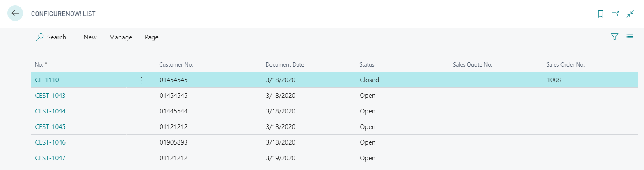Show more options for row CE-1110
644x170 pixels.
tap(142, 80)
